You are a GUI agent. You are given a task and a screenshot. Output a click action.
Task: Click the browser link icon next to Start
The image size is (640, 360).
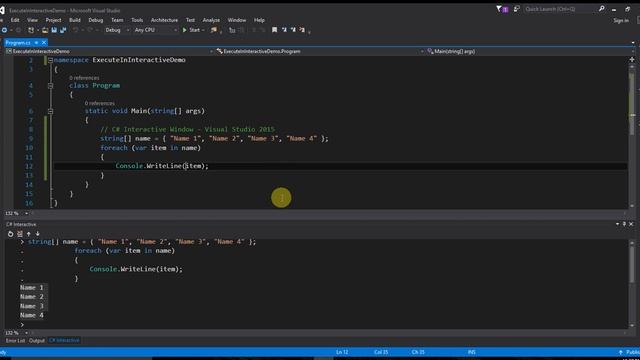click(213, 30)
